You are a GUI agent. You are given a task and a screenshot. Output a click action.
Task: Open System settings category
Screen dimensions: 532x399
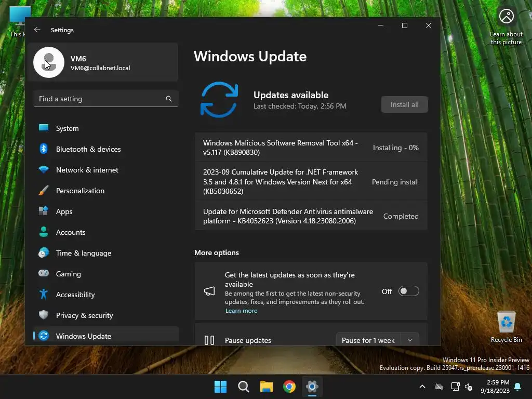click(106, 128)
